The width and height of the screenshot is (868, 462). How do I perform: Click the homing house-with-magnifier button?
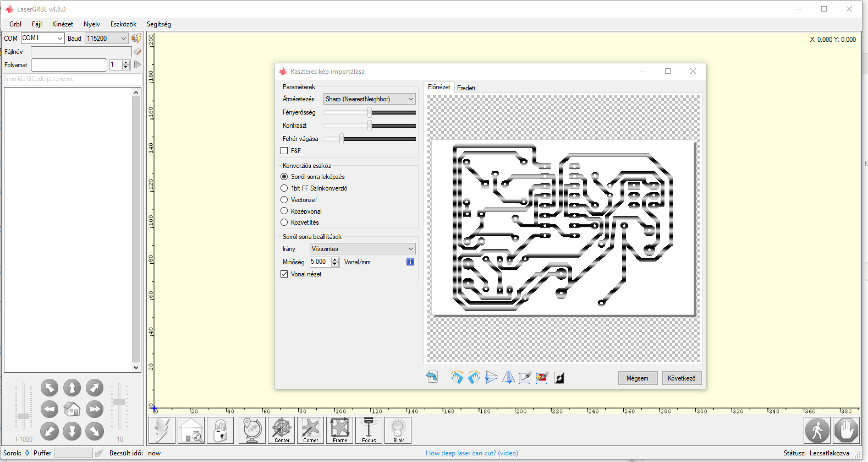191,430
